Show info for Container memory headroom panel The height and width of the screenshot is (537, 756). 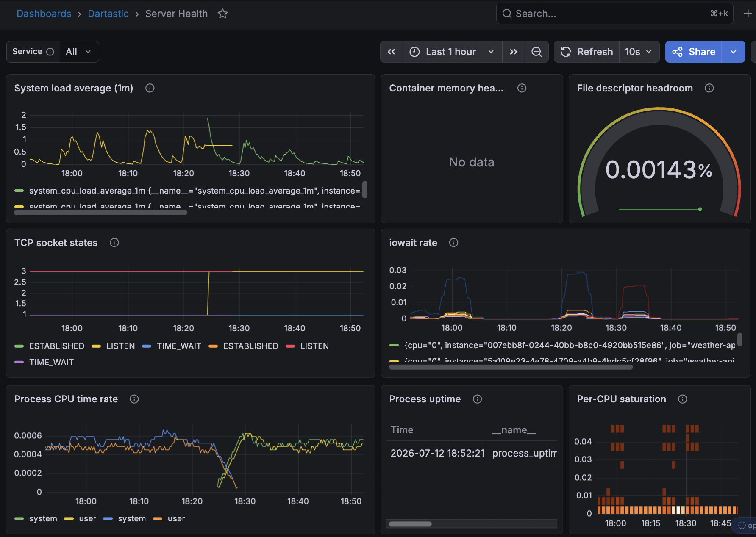click(x=522, y=88)
